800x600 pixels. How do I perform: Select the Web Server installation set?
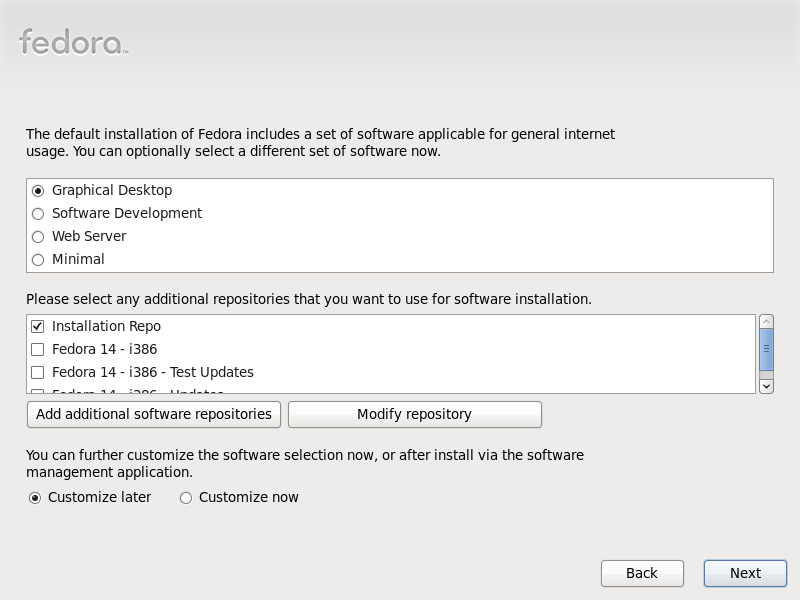38,237
